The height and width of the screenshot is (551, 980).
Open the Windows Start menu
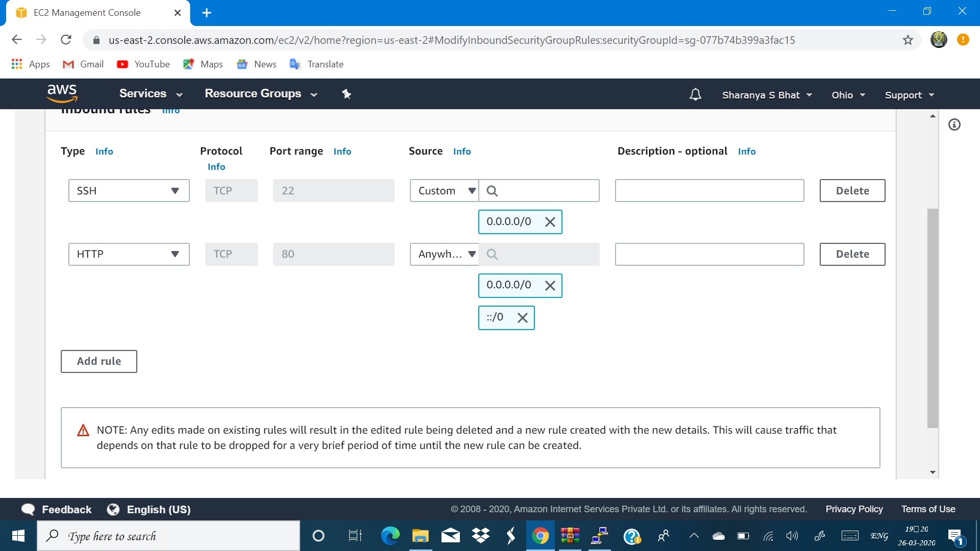click(18, 536)
